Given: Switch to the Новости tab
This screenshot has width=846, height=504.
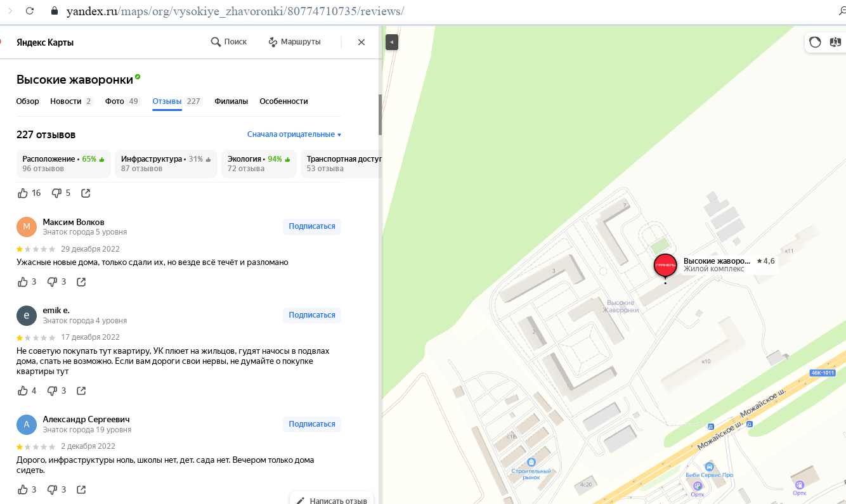Looking at the screenshot, I should click(71, 101).
